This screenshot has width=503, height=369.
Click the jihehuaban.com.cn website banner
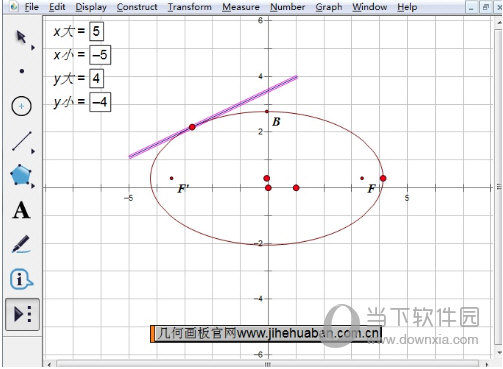266,334
